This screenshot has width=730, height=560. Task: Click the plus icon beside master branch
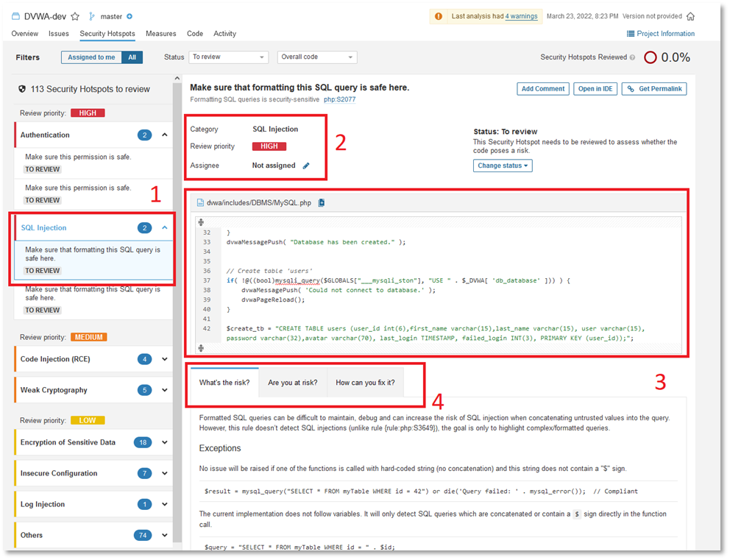[130, 16]
